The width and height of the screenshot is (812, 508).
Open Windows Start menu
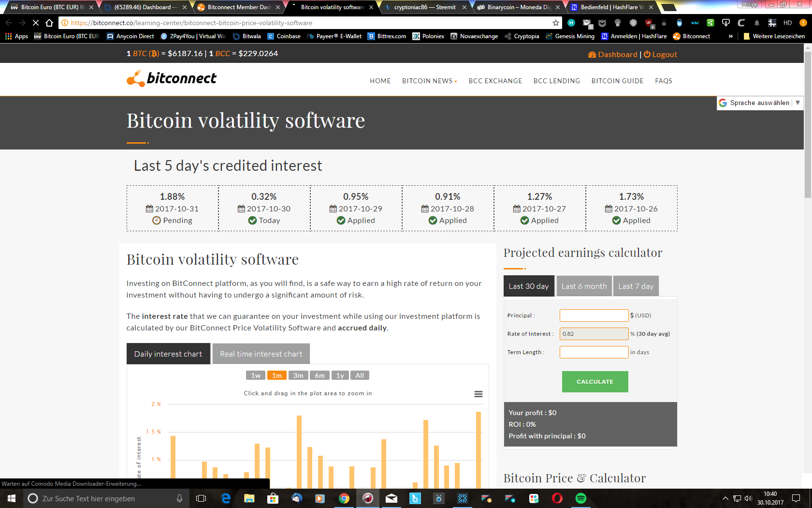tap(12, 498)
